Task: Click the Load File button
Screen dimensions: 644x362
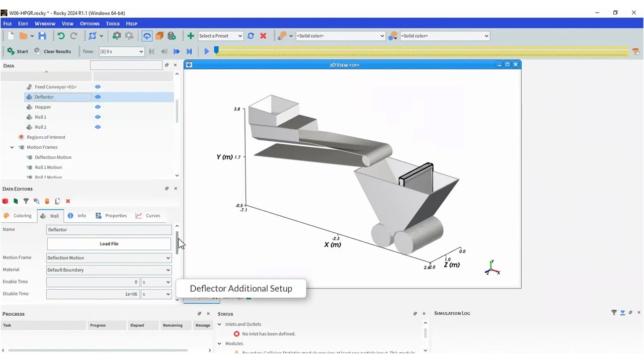Action: pyautogui.click(x=109, y=244)
